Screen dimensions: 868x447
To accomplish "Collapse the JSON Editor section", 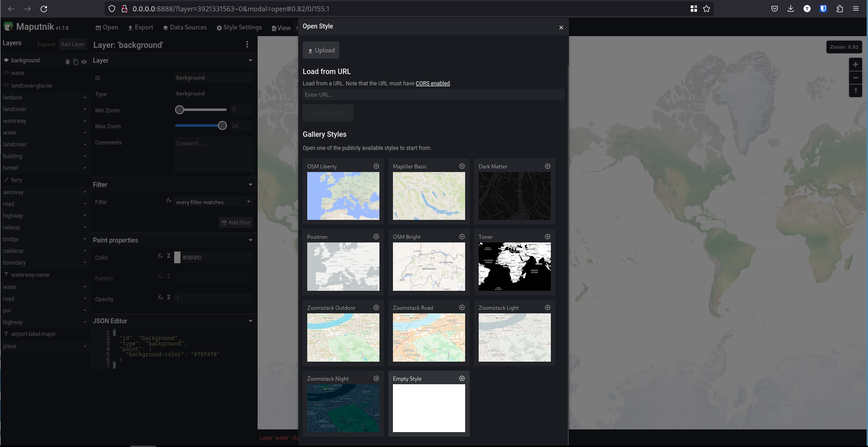I will 250,321.
